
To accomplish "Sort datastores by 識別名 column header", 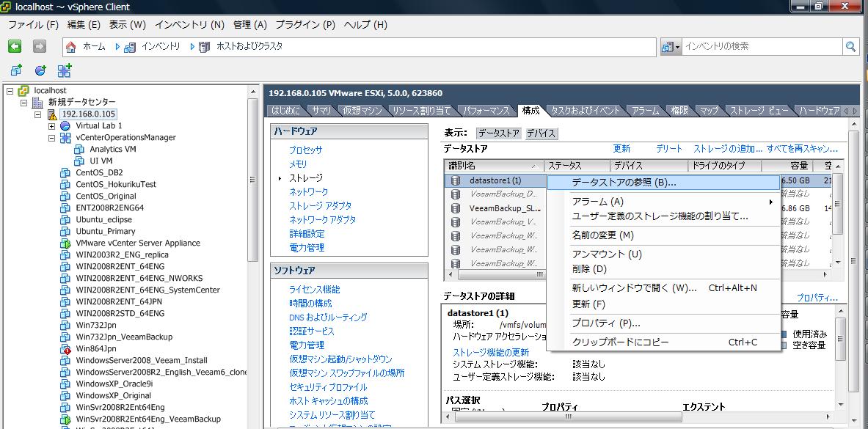I will [x=494, y=166].
